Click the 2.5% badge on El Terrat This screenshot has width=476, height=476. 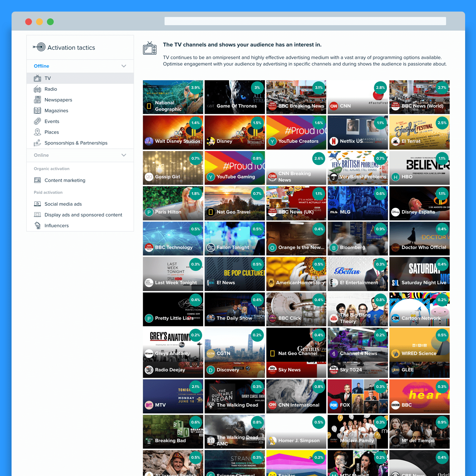click(442, 123)
